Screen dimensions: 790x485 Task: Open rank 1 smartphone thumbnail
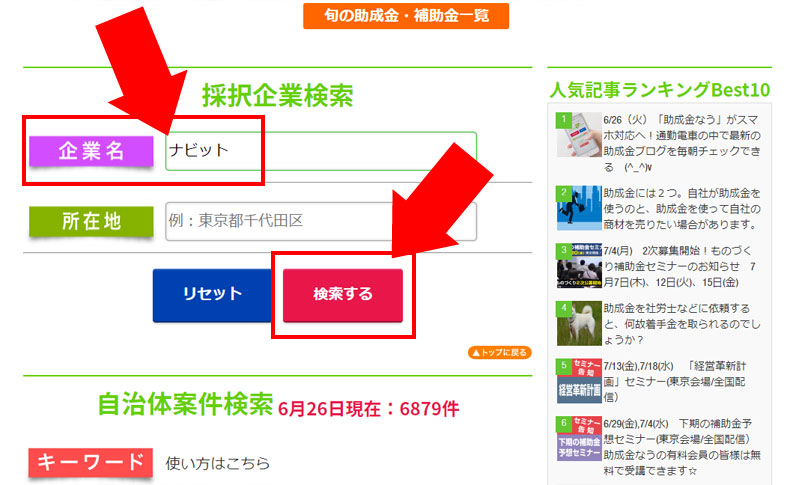578,135
